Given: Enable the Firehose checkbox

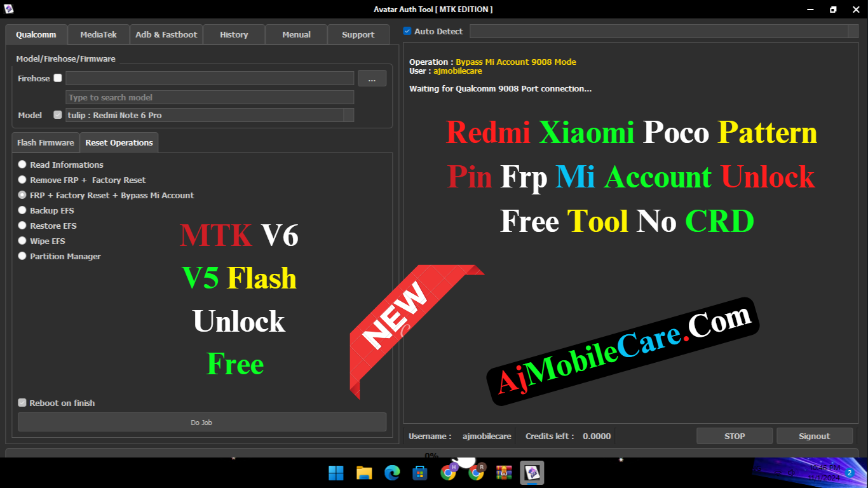Looking at the screenshot, I should 58,78.
